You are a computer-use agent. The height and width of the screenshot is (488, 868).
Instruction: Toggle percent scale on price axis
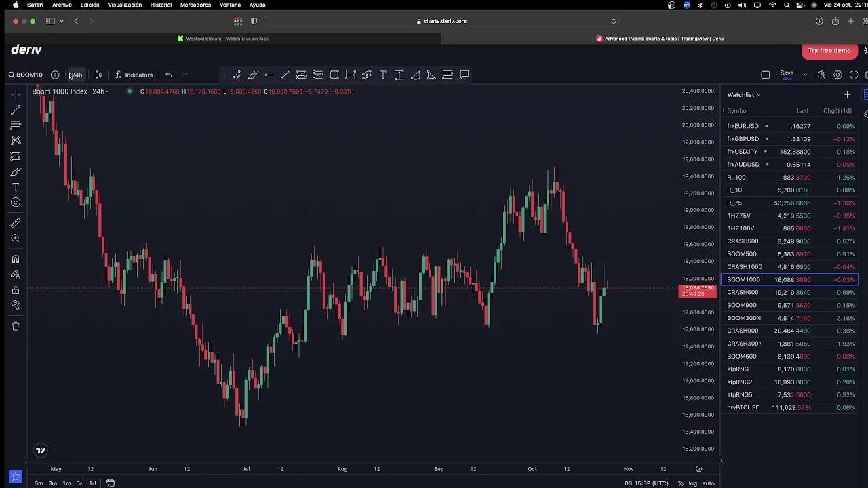tap(680, 483)
